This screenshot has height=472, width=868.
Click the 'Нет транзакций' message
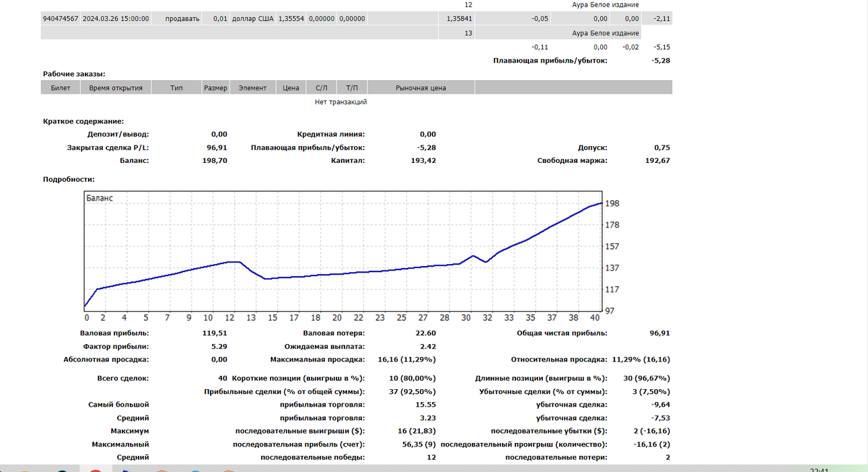pos(341,102)
